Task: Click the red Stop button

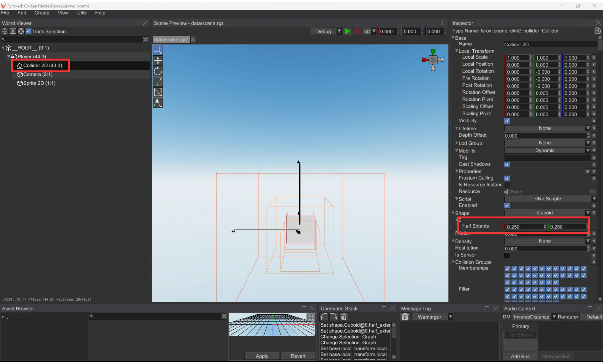Action: pos(357,31)
